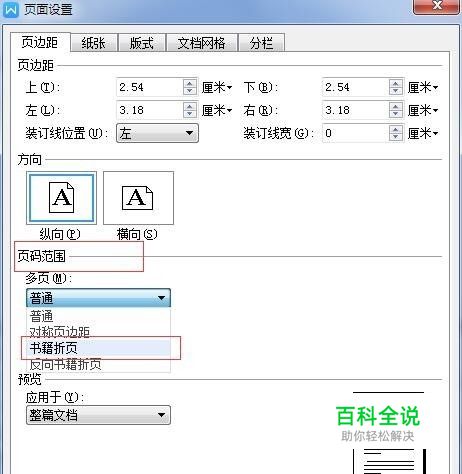Open the 应用于 dropdown showing 整篇文档
Image resolution: width=462 pixels, height=474 pixels.
coord(98,415)
